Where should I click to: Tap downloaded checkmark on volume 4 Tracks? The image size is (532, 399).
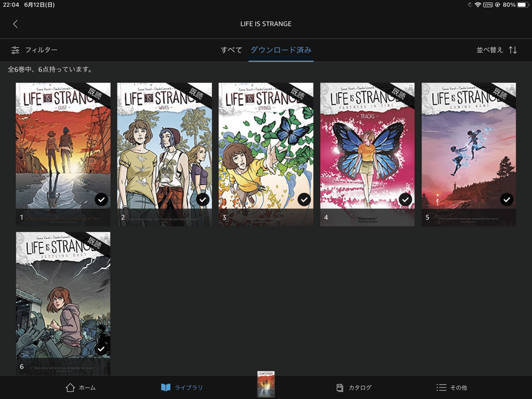pos(405,199)
